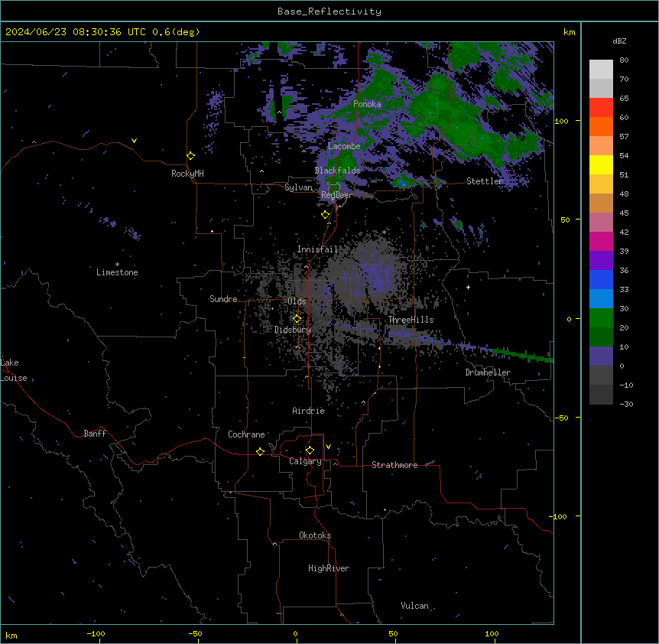Click the Sundre city label
The height and width of the screenshot is (644, 659).
pos(223,299)
